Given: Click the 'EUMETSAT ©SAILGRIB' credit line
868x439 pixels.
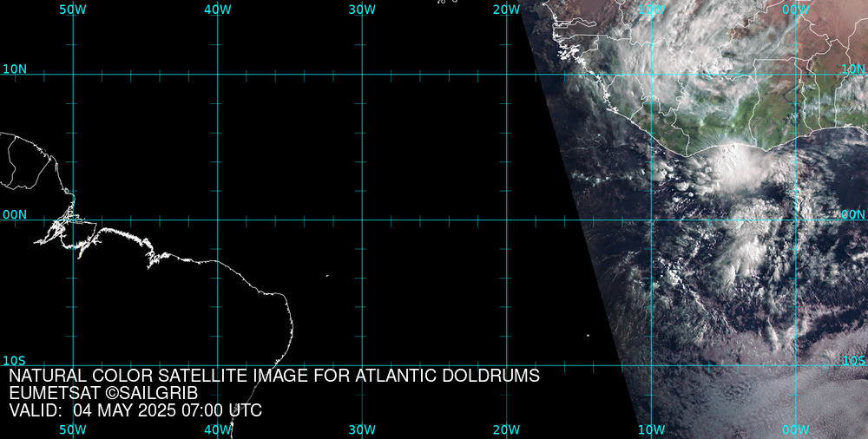Looking at the screenshot, I should point(103,393).
